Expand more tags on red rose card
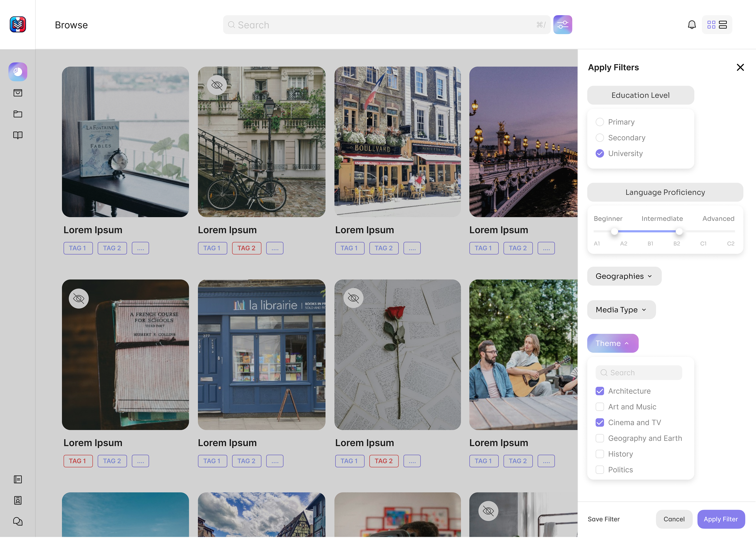Screen dimensions: 756x538 tap(412, 461)
